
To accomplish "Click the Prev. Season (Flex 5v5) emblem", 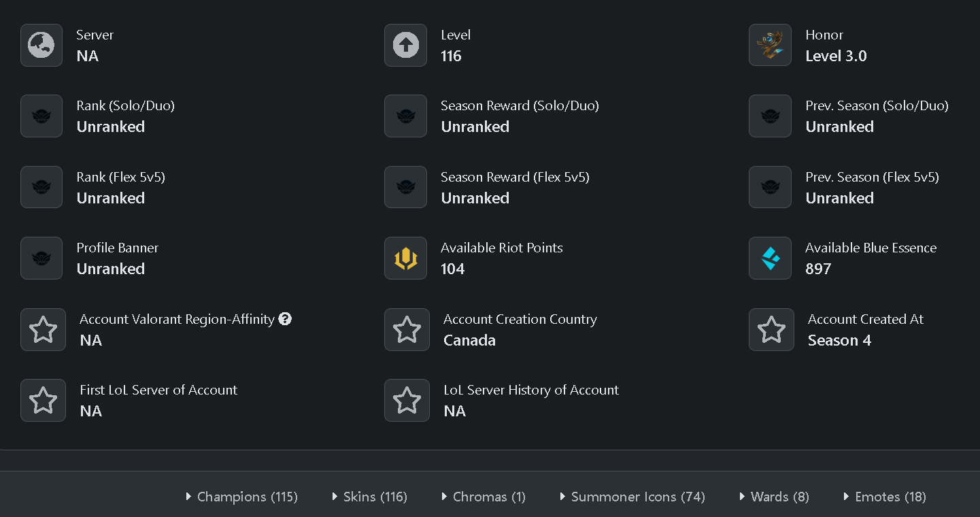I will tap(770, 188).
